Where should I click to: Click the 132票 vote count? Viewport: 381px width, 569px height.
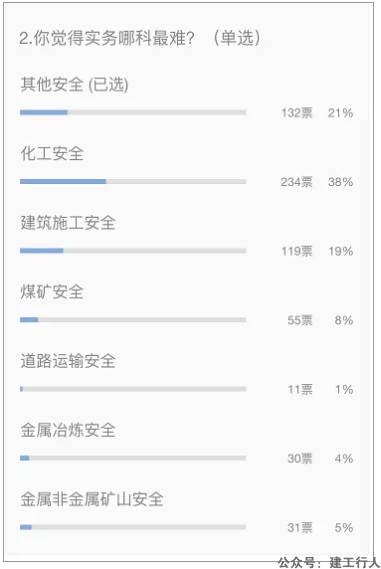(297, 113)
